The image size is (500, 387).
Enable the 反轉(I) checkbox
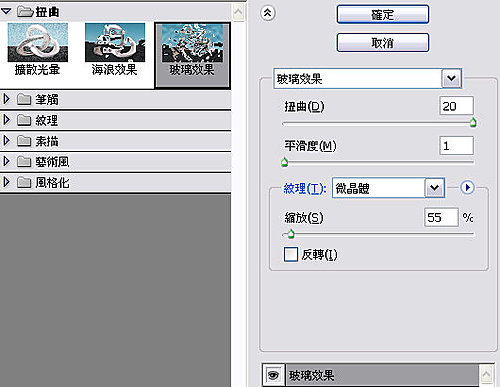click(291, 254)
